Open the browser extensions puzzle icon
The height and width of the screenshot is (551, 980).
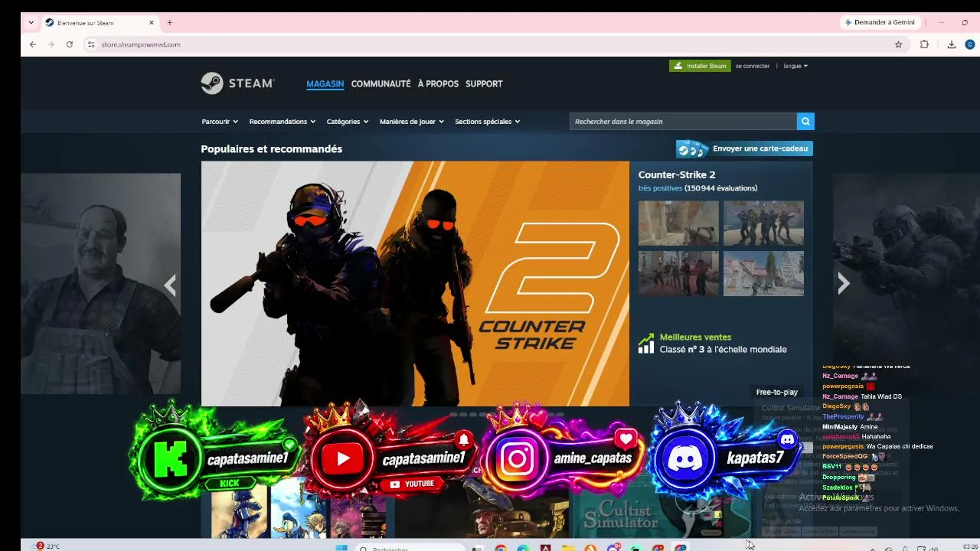924,44
